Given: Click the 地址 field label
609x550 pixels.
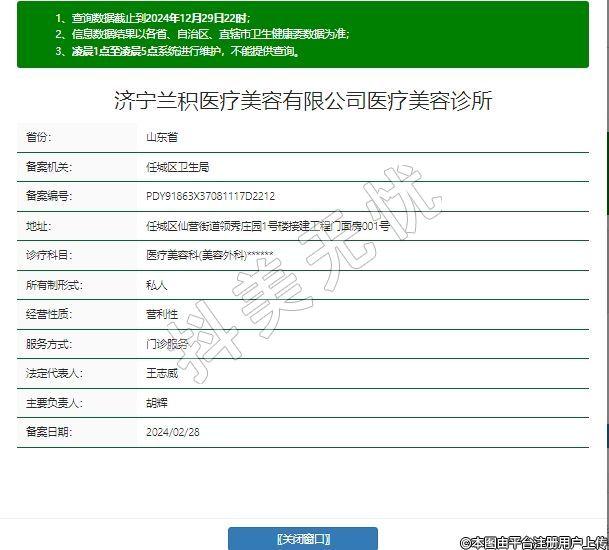Looking at the screenshot, I should pyautogui.click(x=38, y=226).
